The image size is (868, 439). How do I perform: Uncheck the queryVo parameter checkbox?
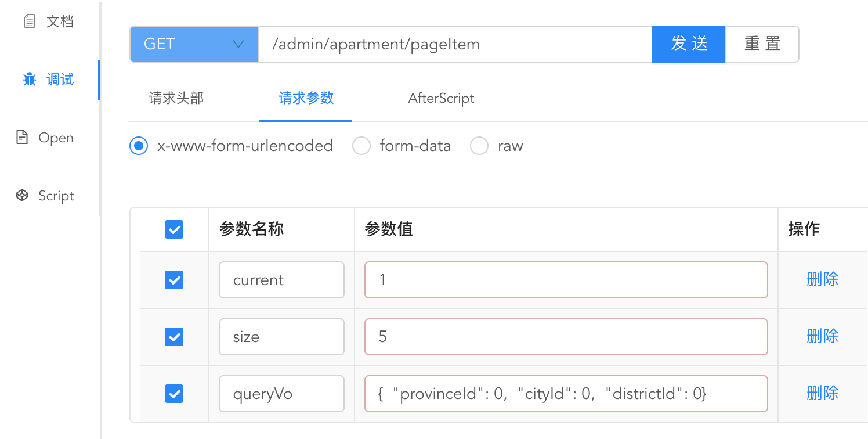pos(174,394)
